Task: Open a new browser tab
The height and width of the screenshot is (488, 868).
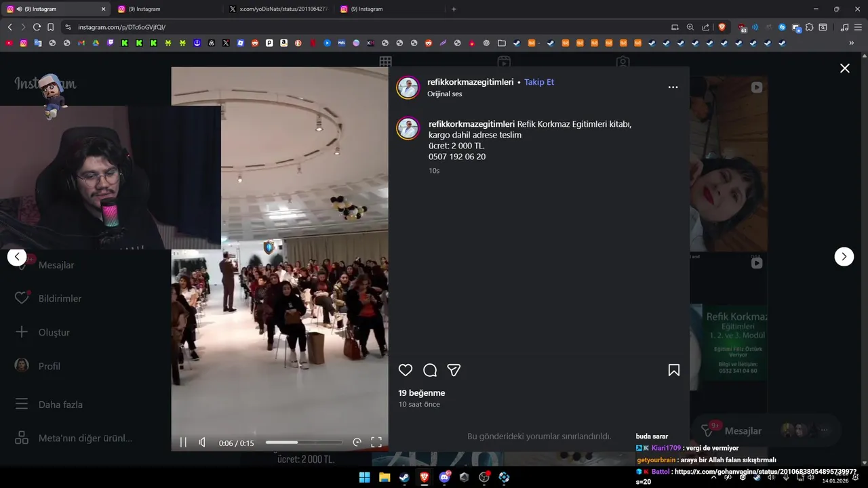Action: 454,9
